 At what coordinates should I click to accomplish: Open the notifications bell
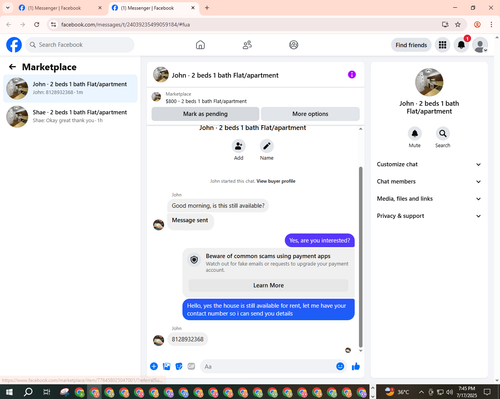click(x=461, y=45)
